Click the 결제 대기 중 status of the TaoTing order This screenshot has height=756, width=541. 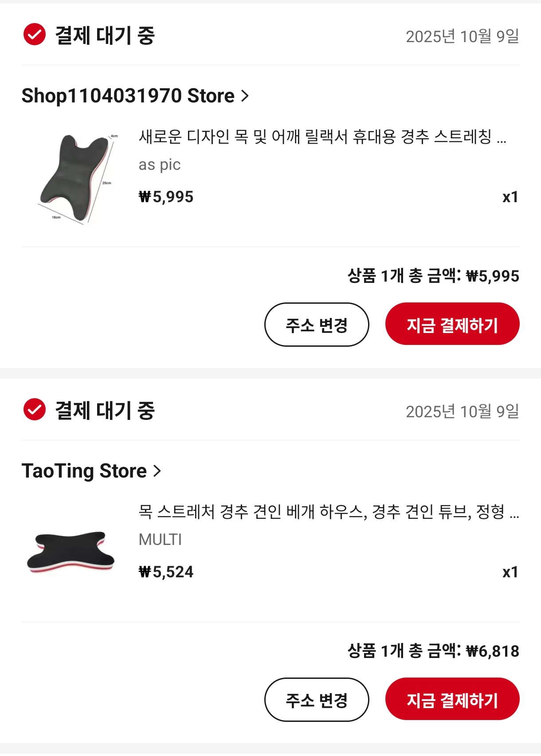coord(105,411)
